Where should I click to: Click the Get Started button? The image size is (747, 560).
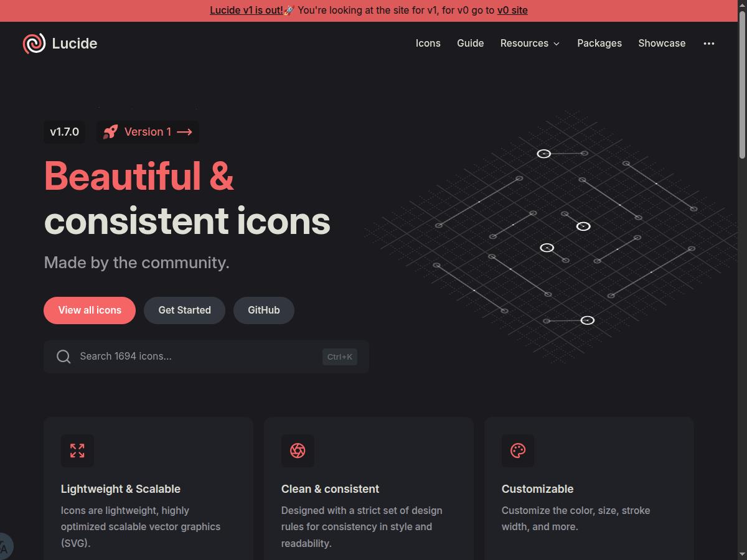coord(184,310)
